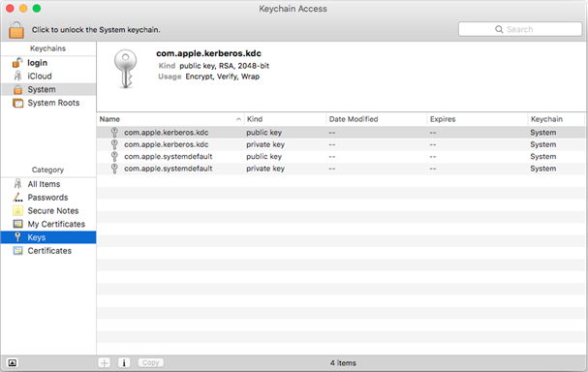Viewport: 588px width, 372px height.
Task: Click the large key preview image
Action: [125, 69]
